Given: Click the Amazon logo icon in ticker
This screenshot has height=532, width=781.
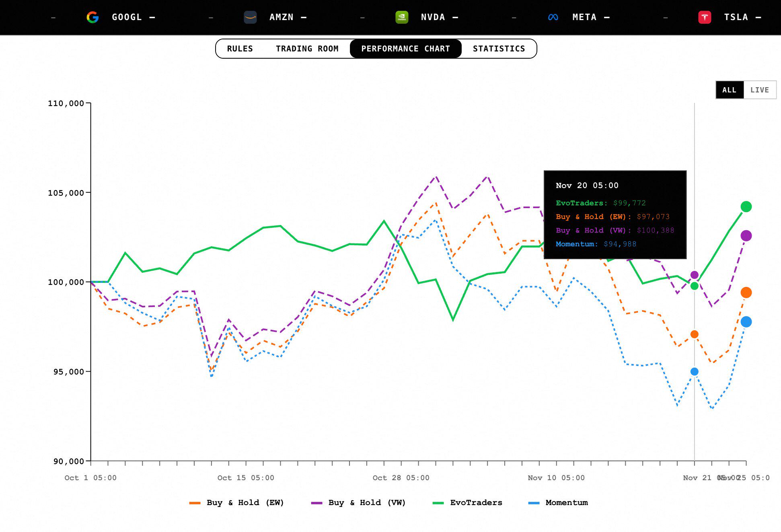Looking at the screenshot, I should (250, 17).
